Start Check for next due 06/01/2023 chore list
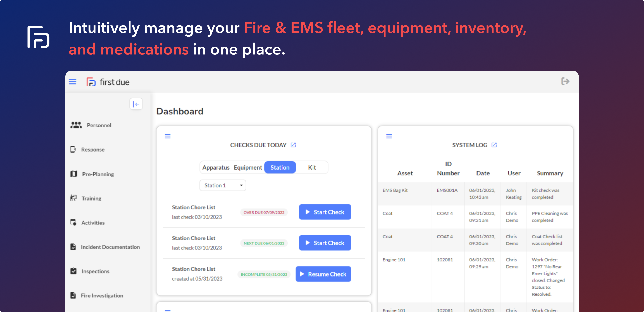Image resolution: width=644 pixels, height=312 pixels. coord(325,243)
